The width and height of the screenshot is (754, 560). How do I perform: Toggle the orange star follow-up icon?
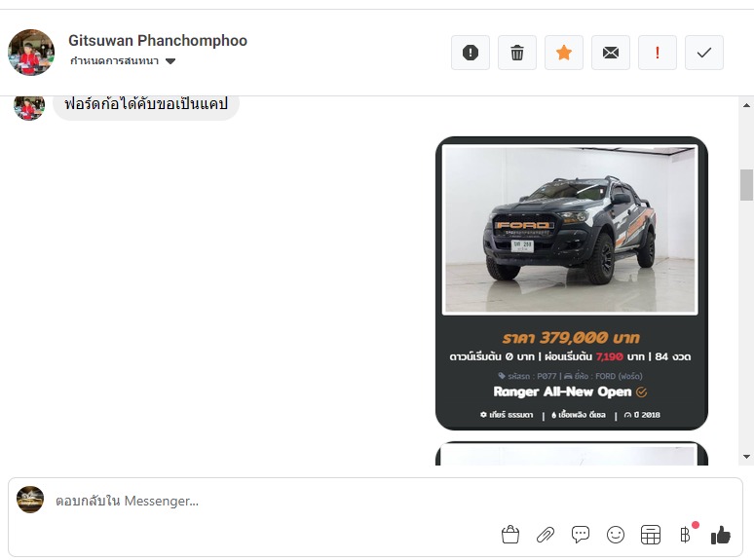pos(564,53)
